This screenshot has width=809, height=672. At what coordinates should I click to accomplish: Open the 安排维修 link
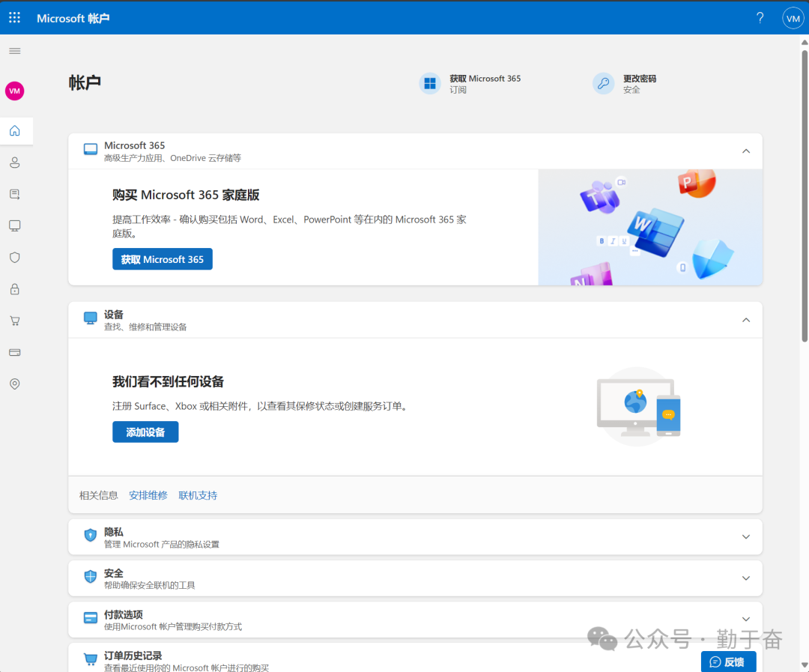click(148, 495)
